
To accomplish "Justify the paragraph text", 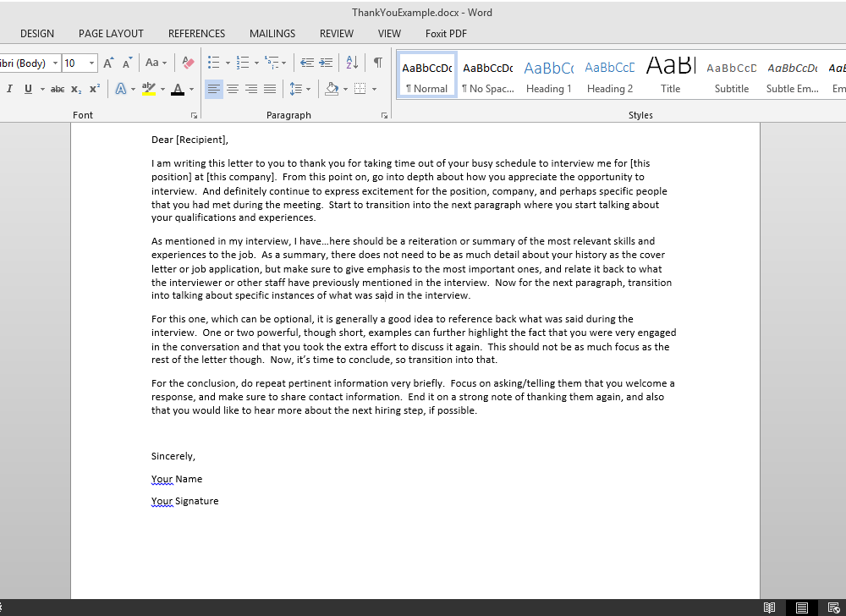I will [x=270, y=89].
